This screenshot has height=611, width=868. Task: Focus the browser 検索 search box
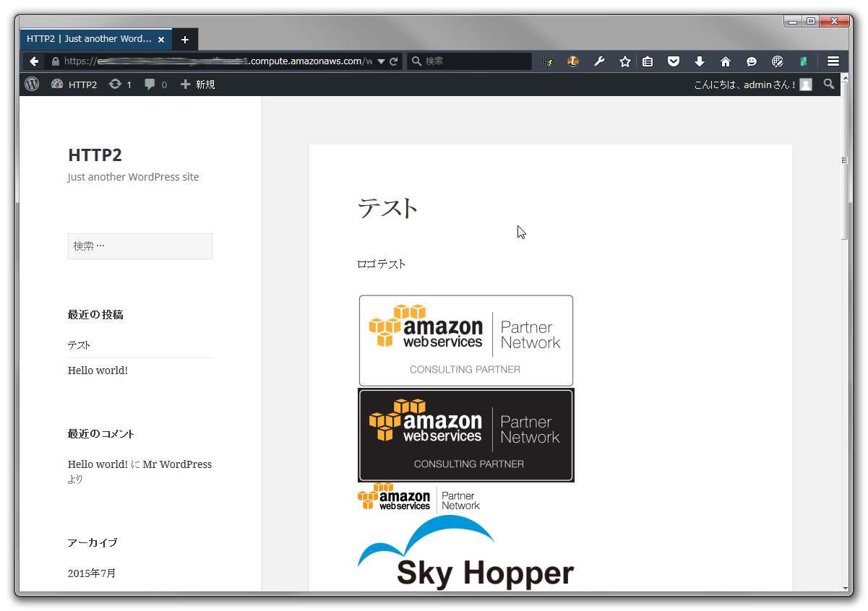469,61
